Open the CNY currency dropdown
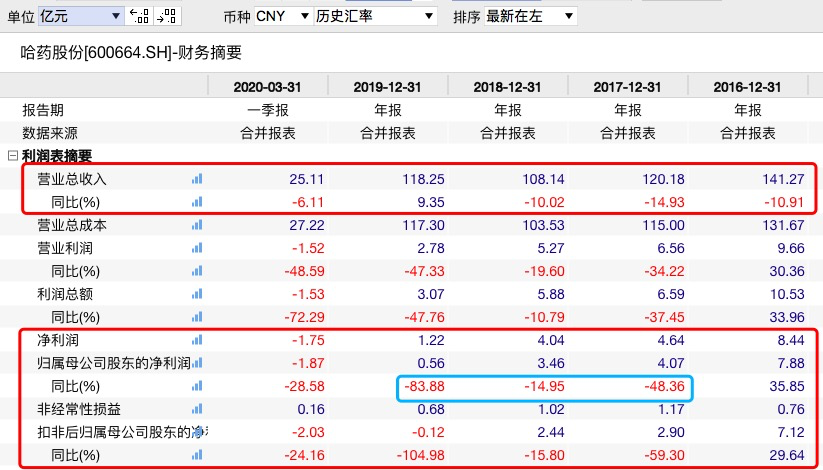The image size is (823, 470). pyautogui.click(x=283, y=17)
